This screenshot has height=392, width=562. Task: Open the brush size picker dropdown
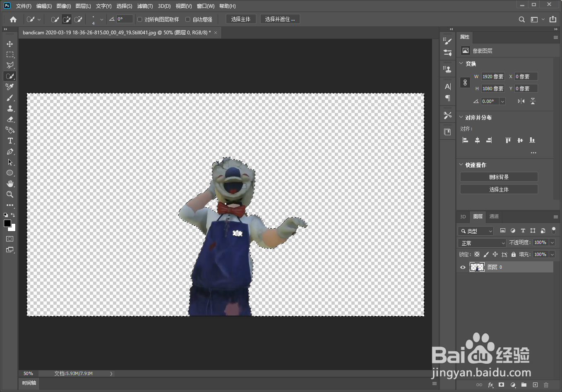click(102, 19)
